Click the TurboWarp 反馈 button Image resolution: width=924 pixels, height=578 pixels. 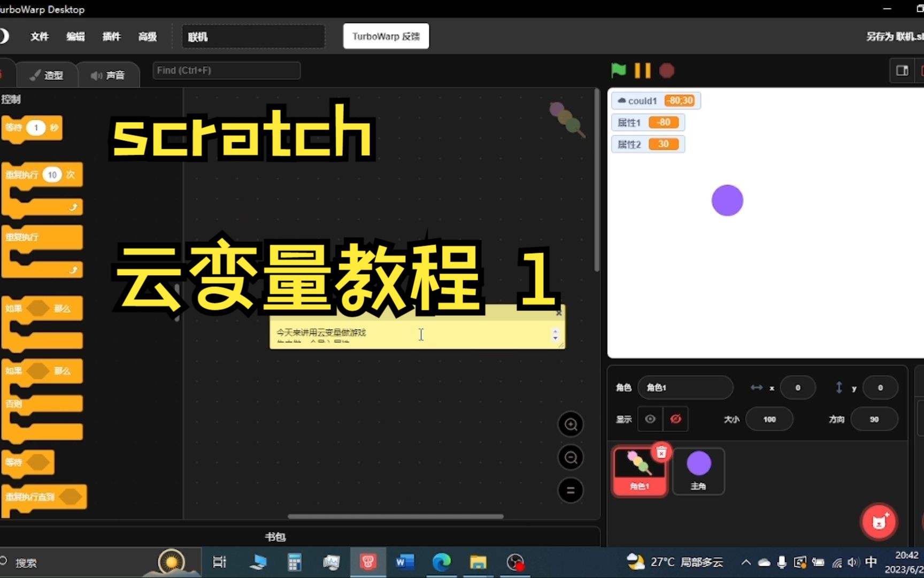coord(386,36)
